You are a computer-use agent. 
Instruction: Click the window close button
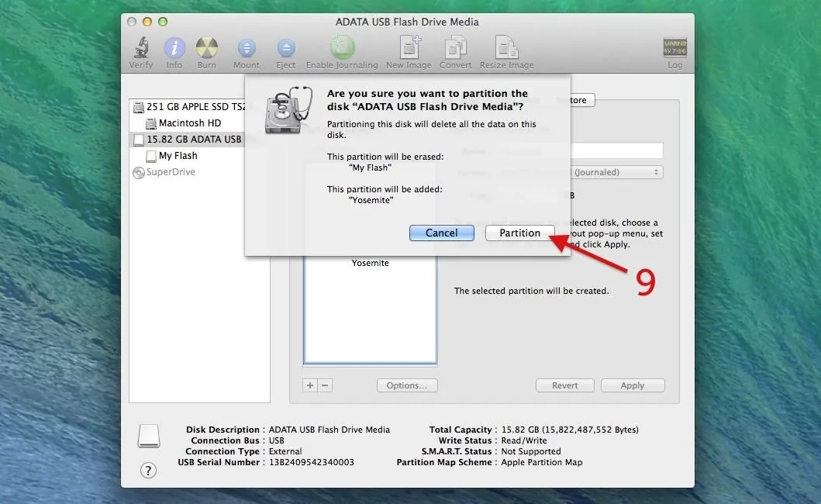coord(132,22)
